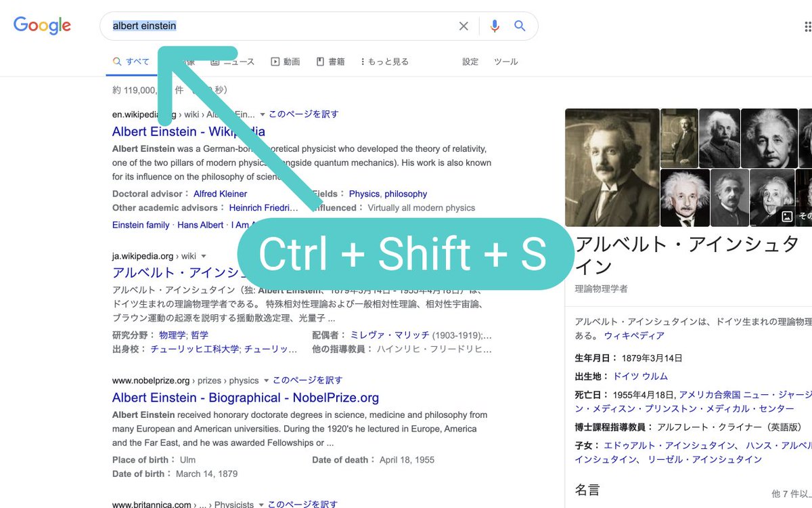This screenshot has height=508, width=812.
Task: Click the Google logo
Action: tap(42, 26)
